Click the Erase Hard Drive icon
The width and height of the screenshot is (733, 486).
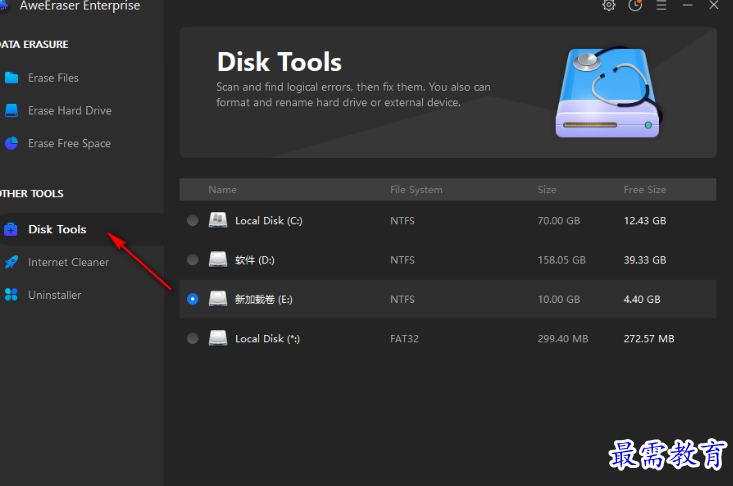(x=12, y=111)
